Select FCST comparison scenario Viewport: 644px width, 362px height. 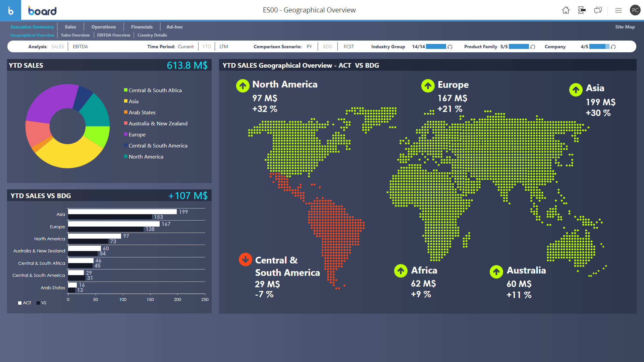point(348,47)
